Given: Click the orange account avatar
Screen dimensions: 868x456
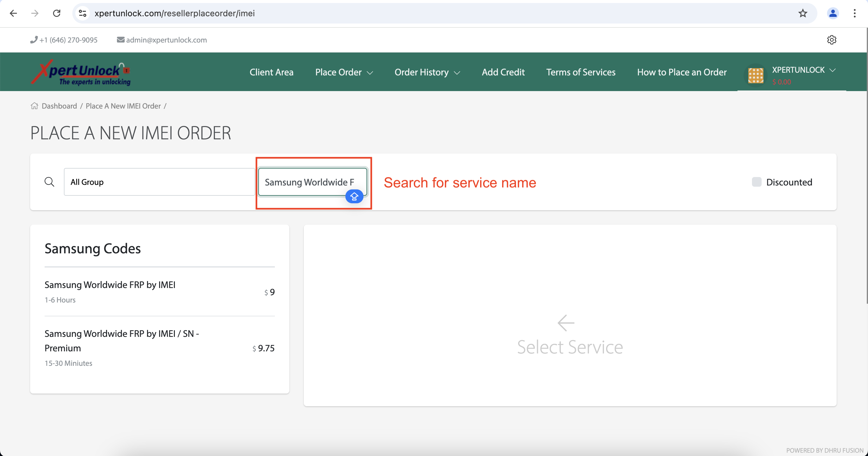Looking at the screenshot, I should [x=756, y=75].
